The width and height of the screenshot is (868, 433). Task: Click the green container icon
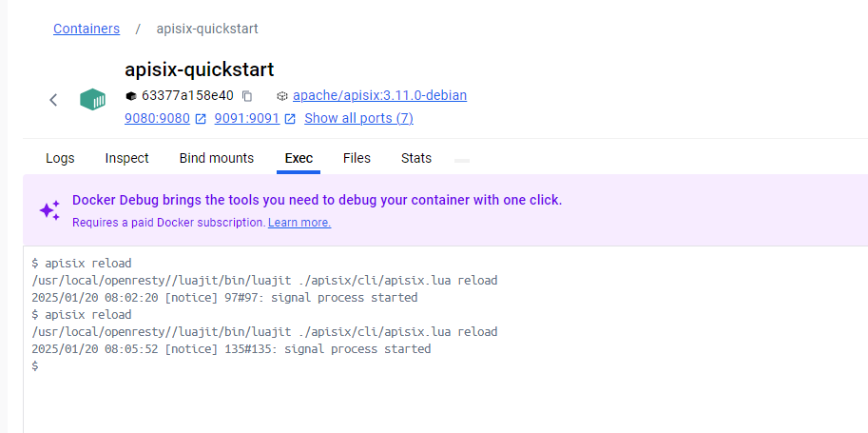point(92,99)
